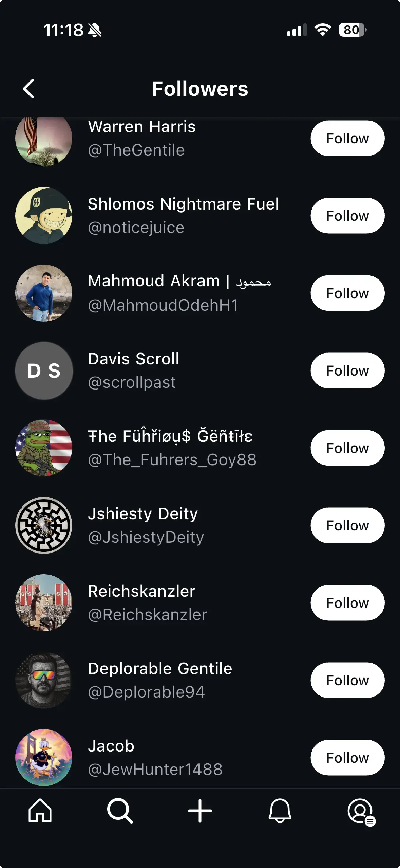400x868 pixels.
Task: Follow the Jshiesty Deity account
Action: pyautogui.click(x=347, y=525)
